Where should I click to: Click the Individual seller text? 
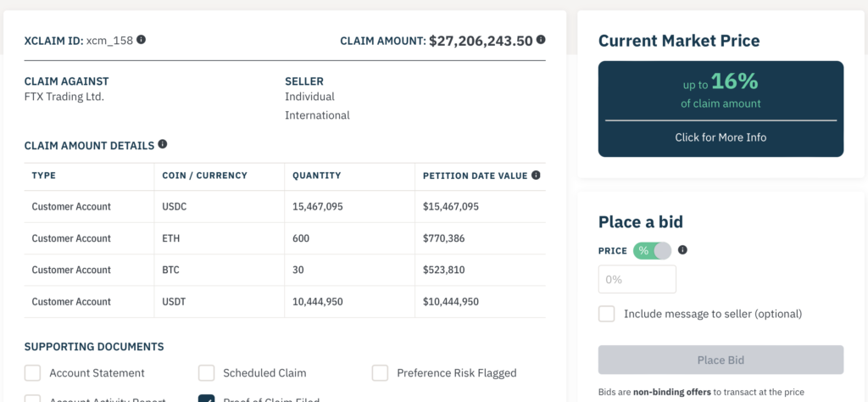(310, 97)
